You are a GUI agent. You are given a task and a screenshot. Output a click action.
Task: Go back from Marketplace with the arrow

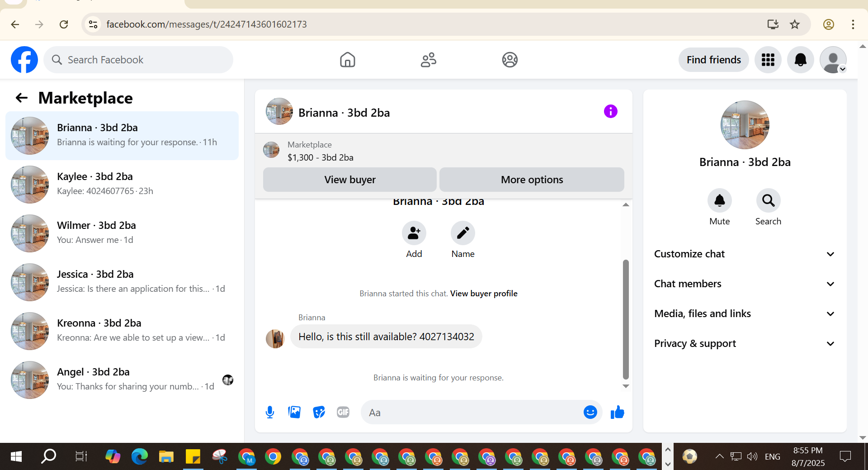[x=22, y=98]
